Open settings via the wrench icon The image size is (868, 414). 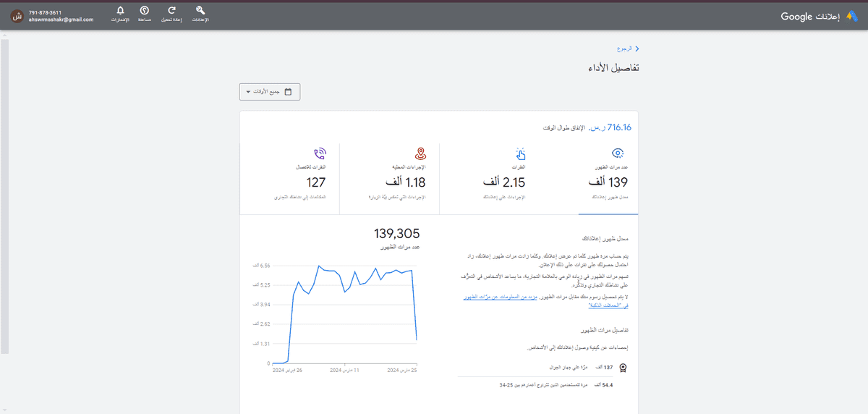click(x=200, y=10)
